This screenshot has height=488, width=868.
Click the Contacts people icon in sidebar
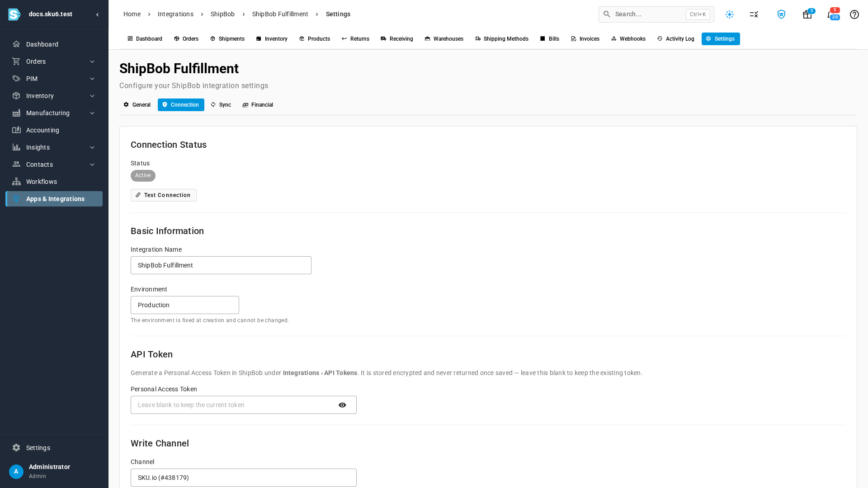click(x=16, y=164)
